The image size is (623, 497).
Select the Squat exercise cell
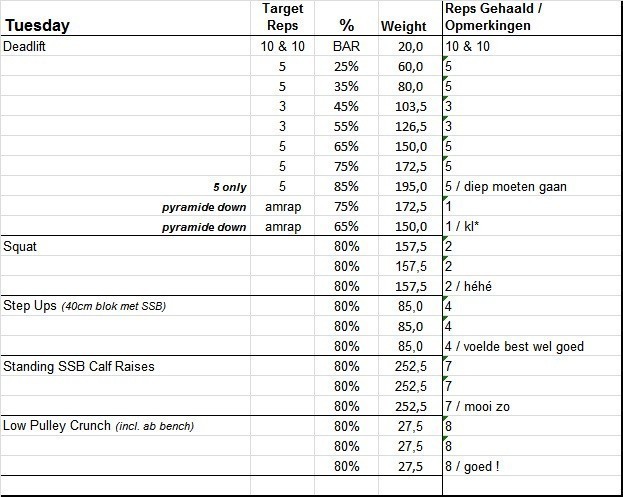[x=21, y=246]
